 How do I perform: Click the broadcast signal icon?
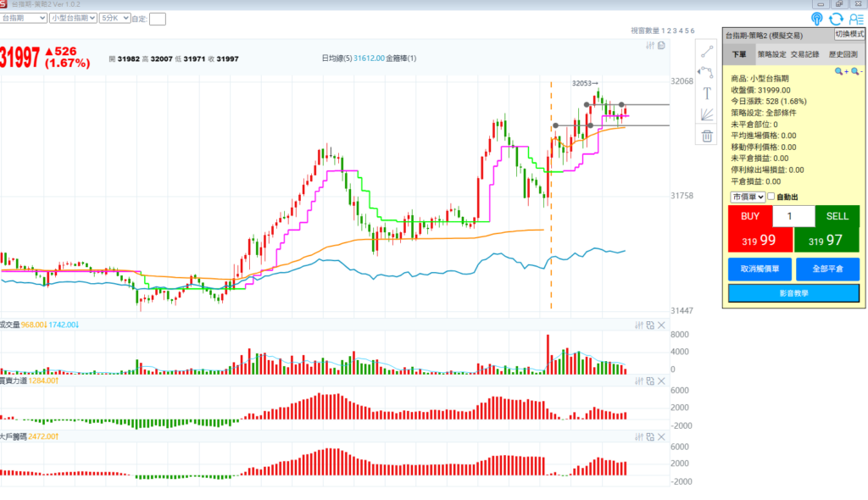816,19
